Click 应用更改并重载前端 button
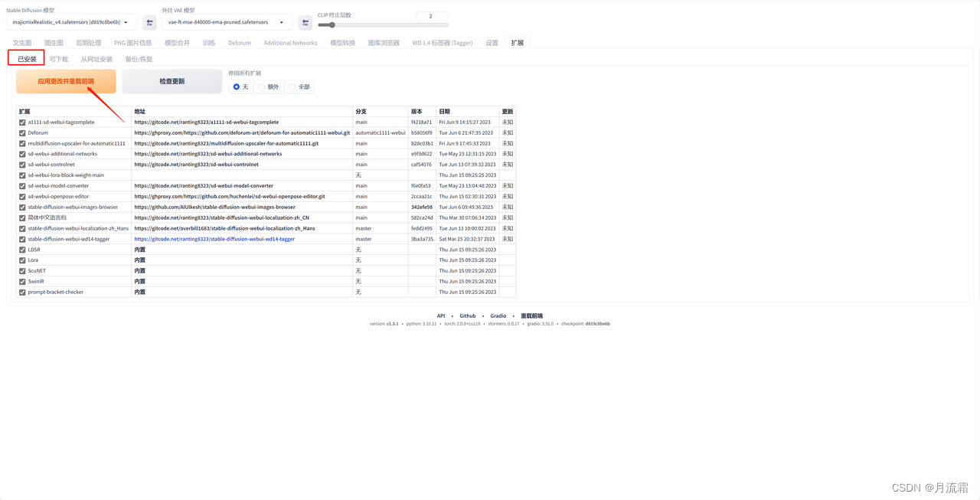 click(x=66, y=81)
